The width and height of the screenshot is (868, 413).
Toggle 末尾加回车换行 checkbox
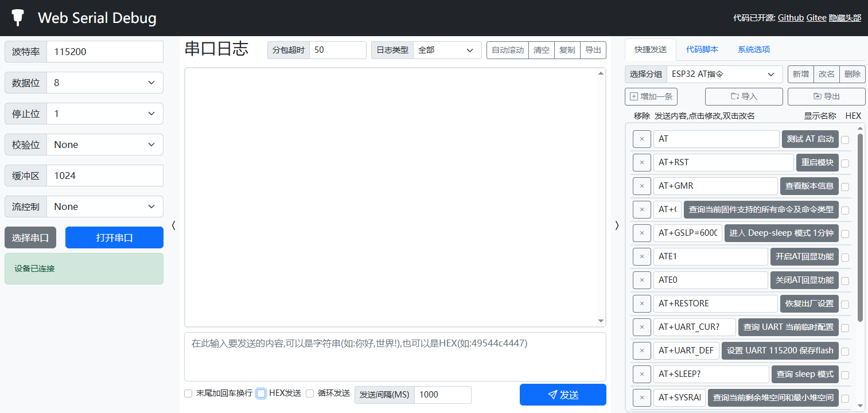tap(188, 393)
